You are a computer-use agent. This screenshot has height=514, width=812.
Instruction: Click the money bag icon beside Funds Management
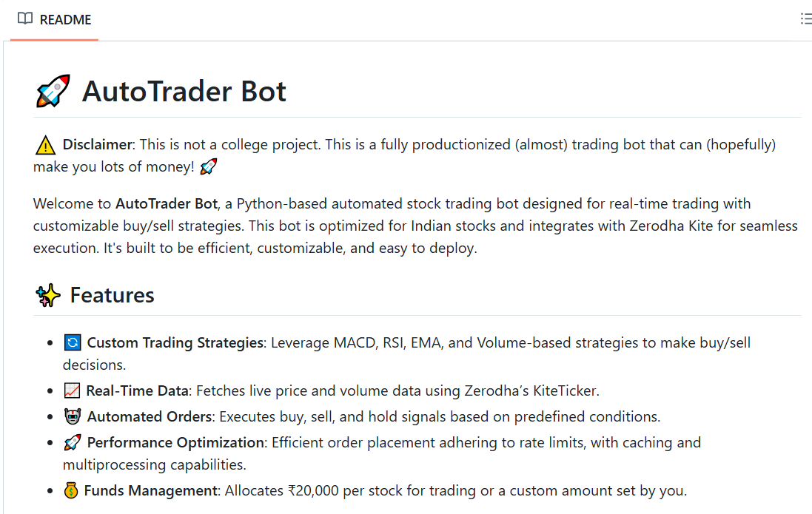point(70,490)
